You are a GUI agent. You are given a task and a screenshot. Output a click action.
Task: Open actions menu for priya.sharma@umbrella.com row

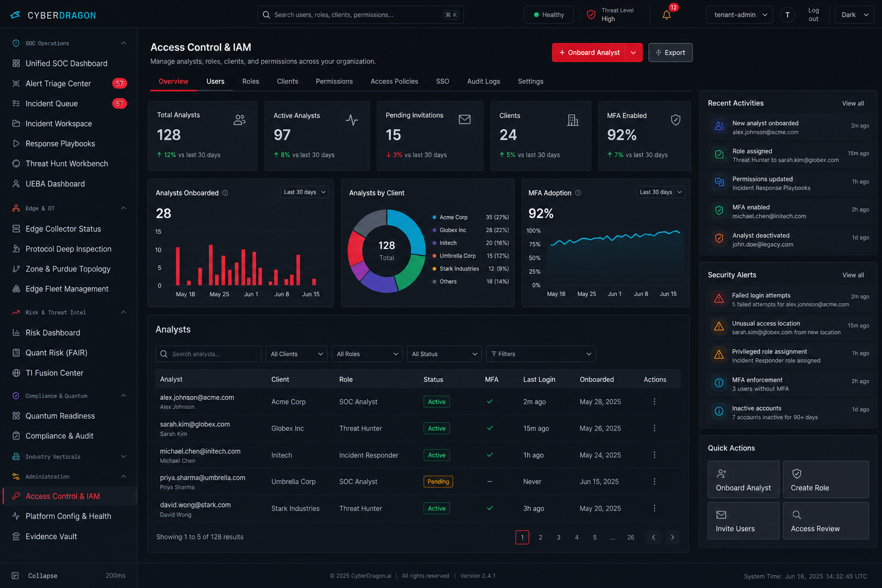click(x=654, y=481)
